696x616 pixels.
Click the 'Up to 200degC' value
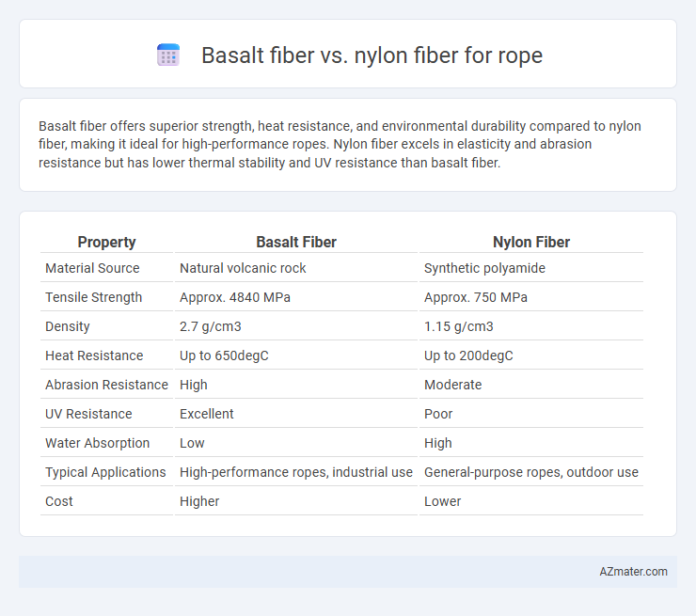pos(468,355)
